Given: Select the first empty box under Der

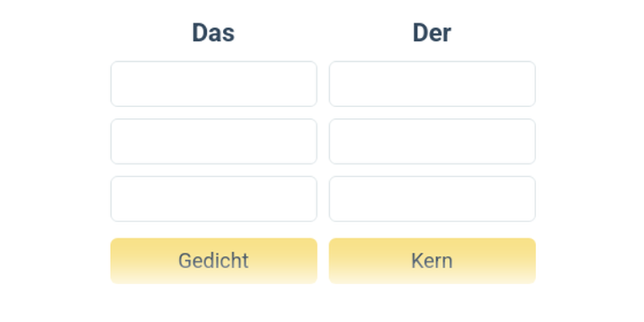Looking at the screenshot, I should click(431, 84).
